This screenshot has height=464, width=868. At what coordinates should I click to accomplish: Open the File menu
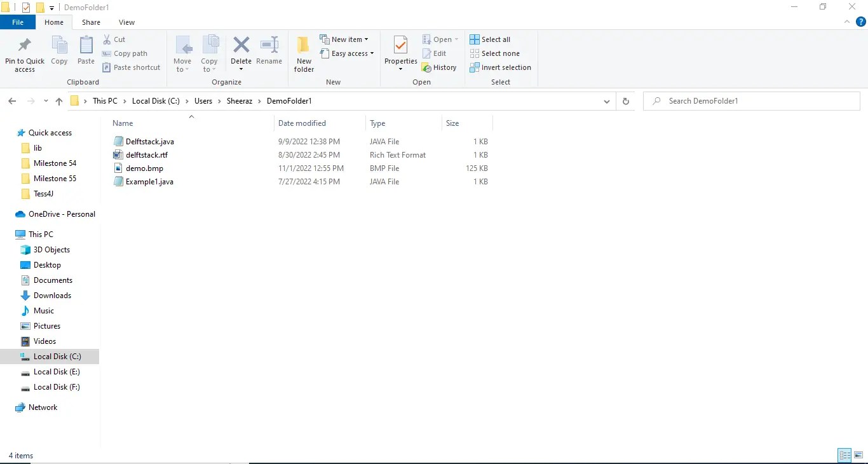[x=18, y=22]
